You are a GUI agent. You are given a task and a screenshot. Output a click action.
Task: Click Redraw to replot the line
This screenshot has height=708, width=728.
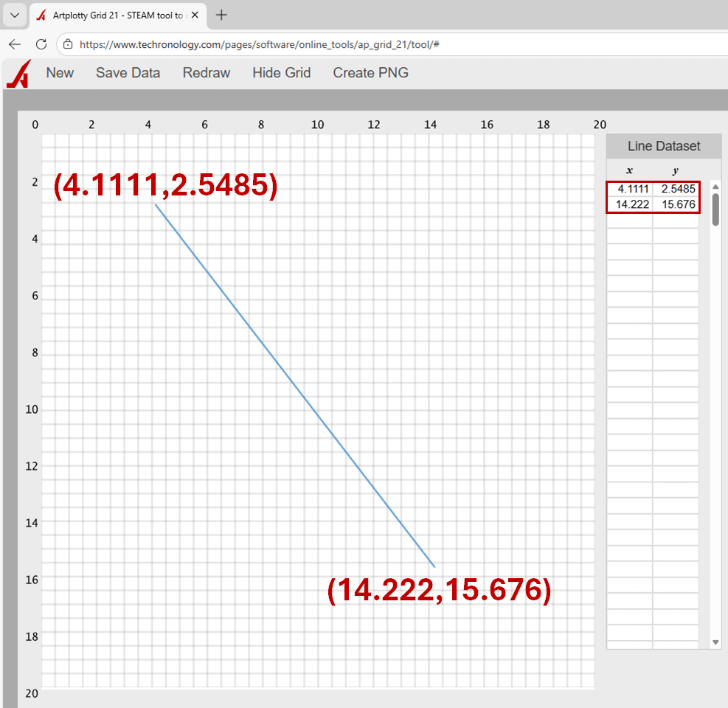[x=206, y=72]
